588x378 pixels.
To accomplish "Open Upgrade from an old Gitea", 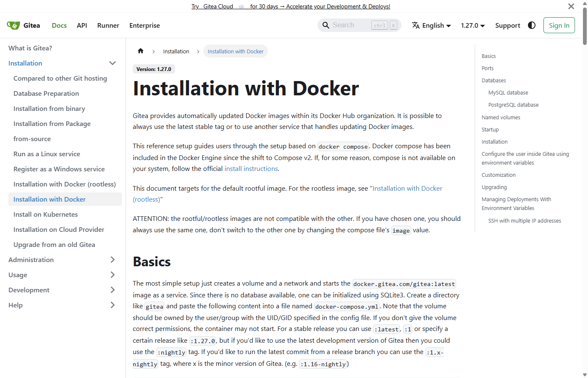I will point(54,244).
